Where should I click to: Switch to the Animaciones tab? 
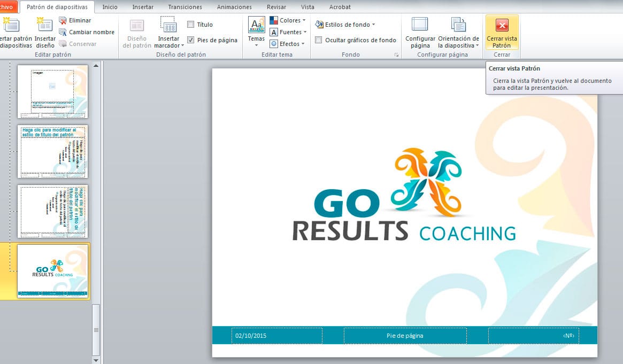(x=234, y=7)
